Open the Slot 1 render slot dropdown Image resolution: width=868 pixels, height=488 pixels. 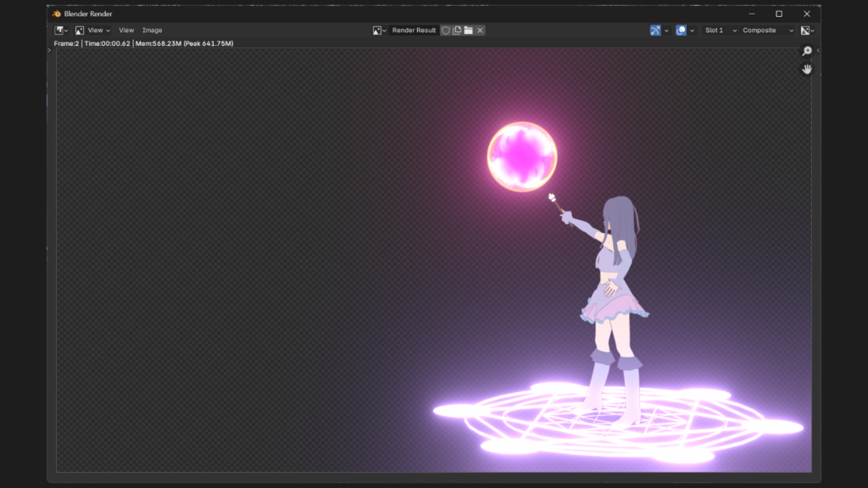pyautogui.click(x=720, y=30)
